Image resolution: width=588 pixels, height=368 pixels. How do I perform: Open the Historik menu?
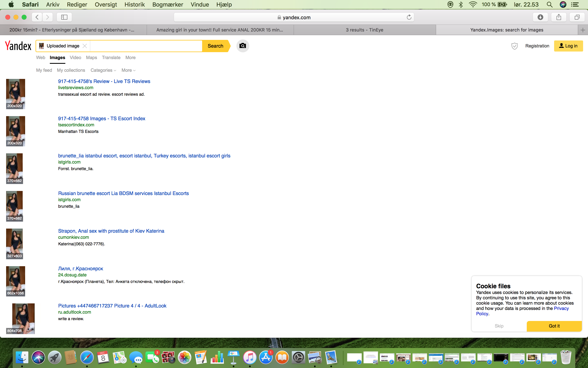point(134,4)
